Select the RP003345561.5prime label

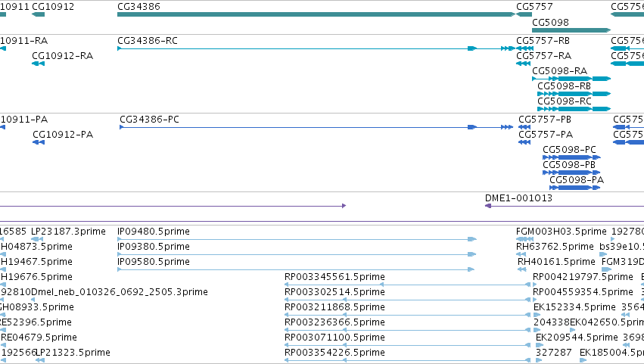pyautogui.click(x=334, y=277)
